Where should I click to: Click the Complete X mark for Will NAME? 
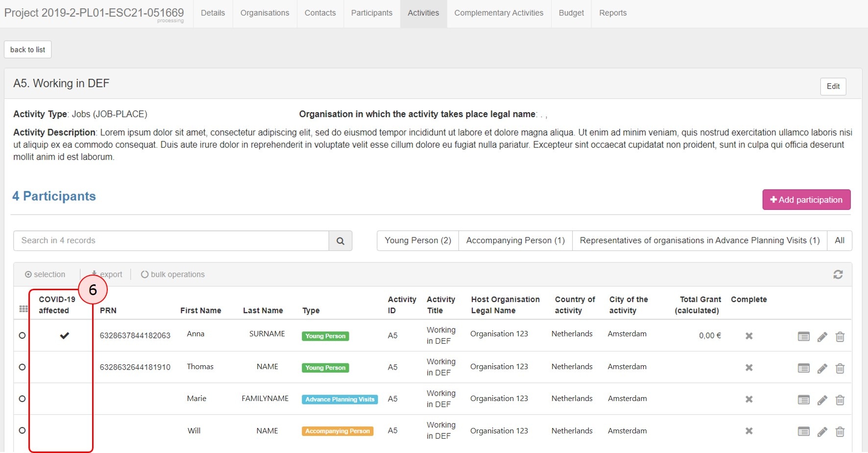click(x=749, y=431)
